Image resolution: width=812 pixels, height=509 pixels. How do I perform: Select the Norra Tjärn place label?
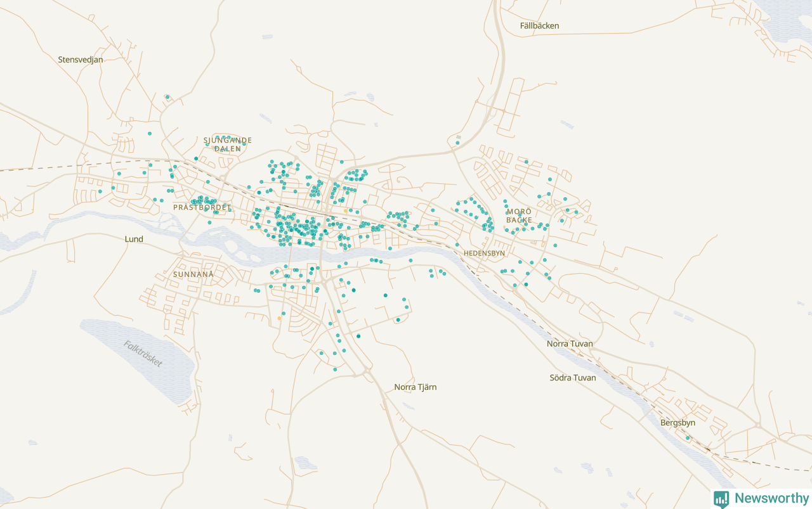coord(416,387)
